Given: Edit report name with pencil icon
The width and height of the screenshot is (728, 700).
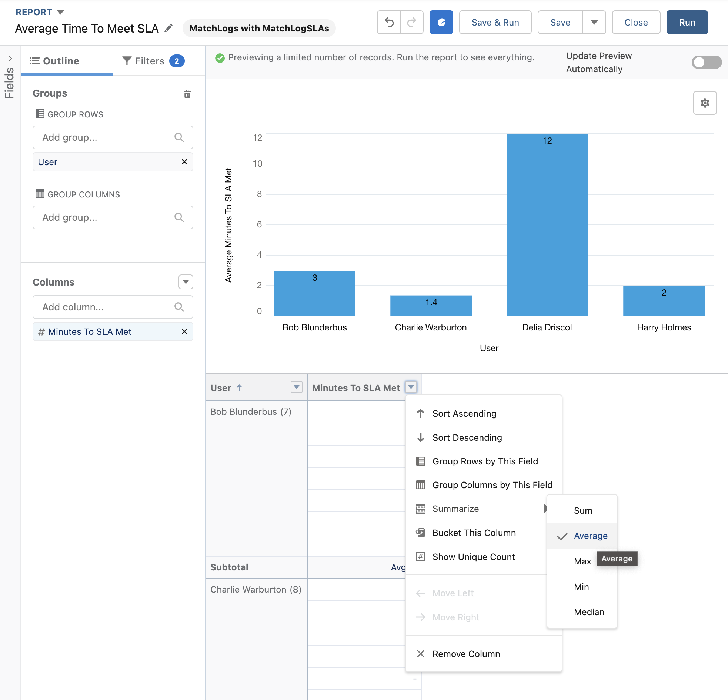Looking at the screenshot, I should pos(168,28).
